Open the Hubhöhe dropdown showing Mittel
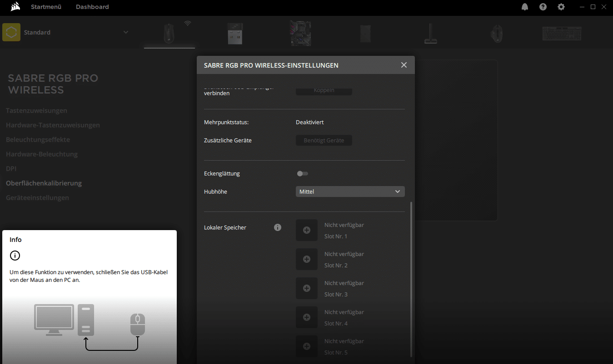The width and height of the screenshot is (613, 364). [x=350, y=192]
